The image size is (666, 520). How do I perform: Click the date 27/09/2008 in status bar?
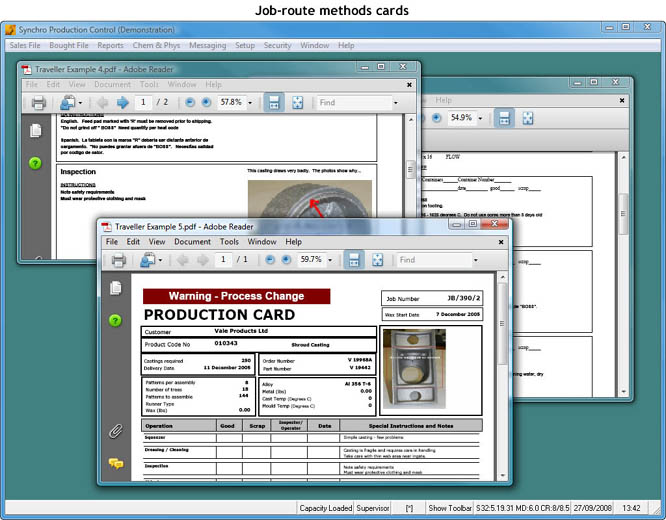click(x=592, y=508)
